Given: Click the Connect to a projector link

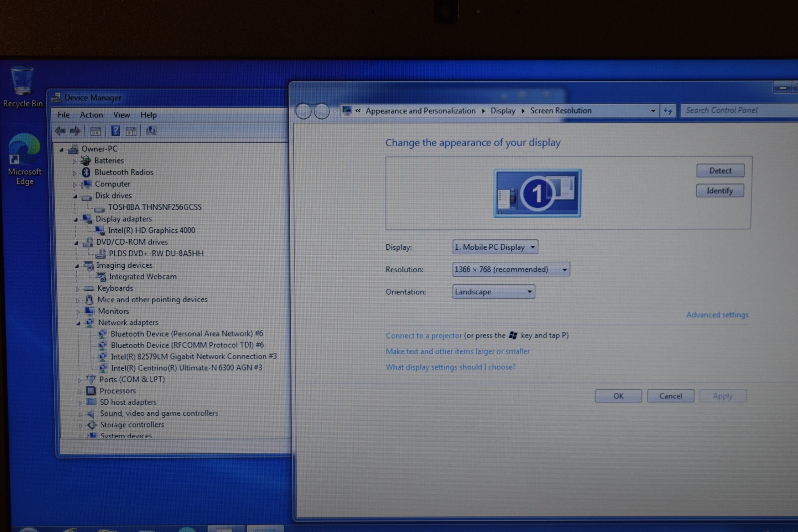Looking at the screenshot, I should click(424, 336).
